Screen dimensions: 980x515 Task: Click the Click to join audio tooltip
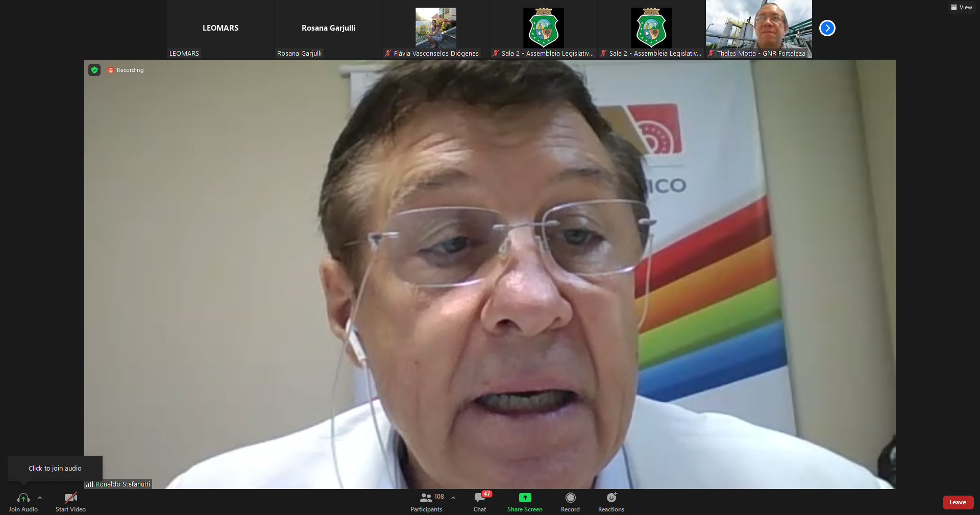point(55,468)
